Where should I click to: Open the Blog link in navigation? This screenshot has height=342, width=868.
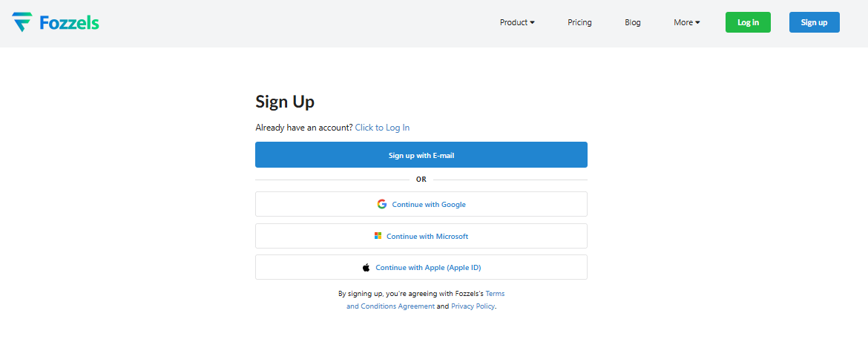point(633,22)
